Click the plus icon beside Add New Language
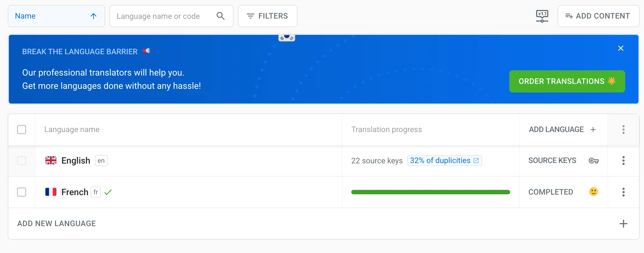 point(623,224)
